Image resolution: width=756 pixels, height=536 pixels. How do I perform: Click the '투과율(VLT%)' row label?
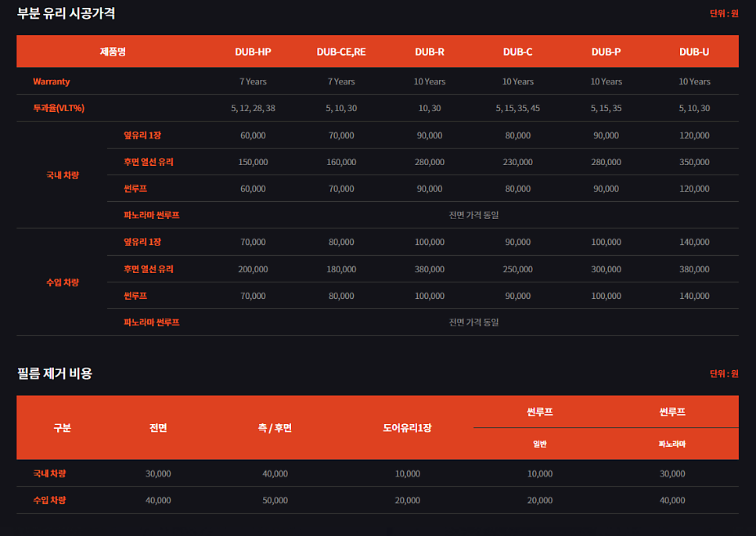coord(59,108)
